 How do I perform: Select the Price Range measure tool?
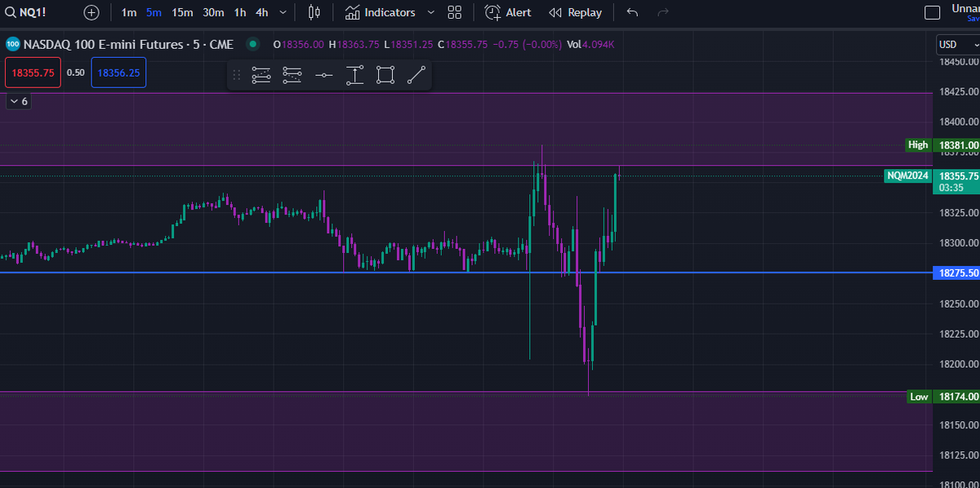coord(354,75)
